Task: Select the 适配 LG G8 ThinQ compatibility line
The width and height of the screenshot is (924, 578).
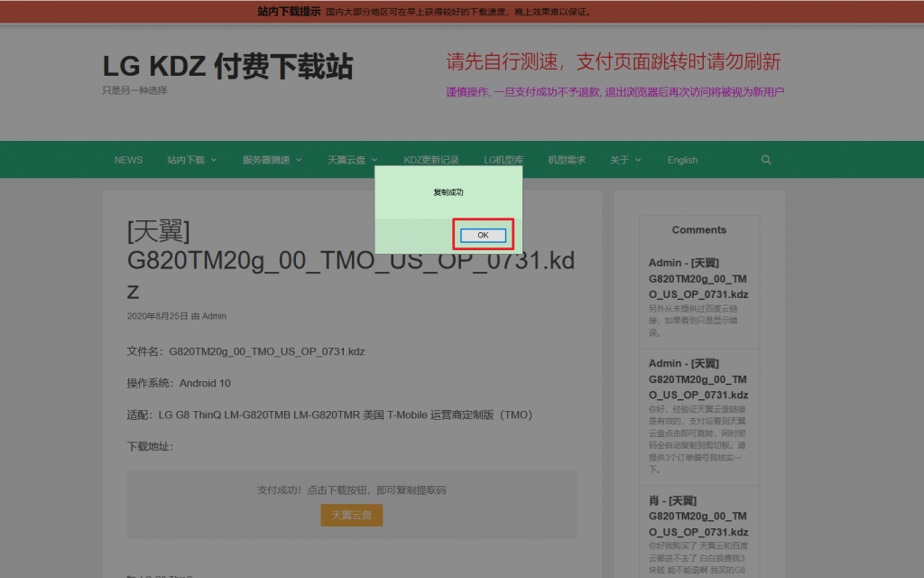Action: tap(329, 415)
